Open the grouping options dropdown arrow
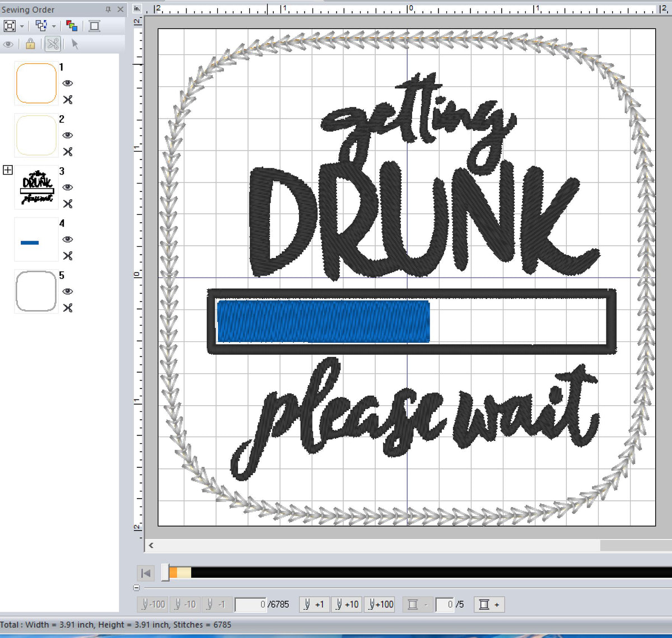The height and width of the screenshot is (638, 672). pyautogui.click(x=53, y=26)
